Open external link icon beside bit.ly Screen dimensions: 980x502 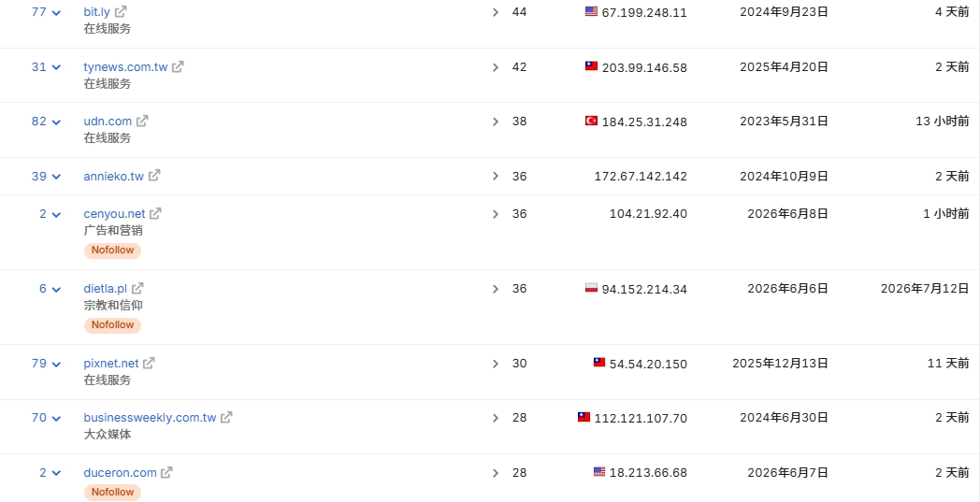click(x=122, y=12)
